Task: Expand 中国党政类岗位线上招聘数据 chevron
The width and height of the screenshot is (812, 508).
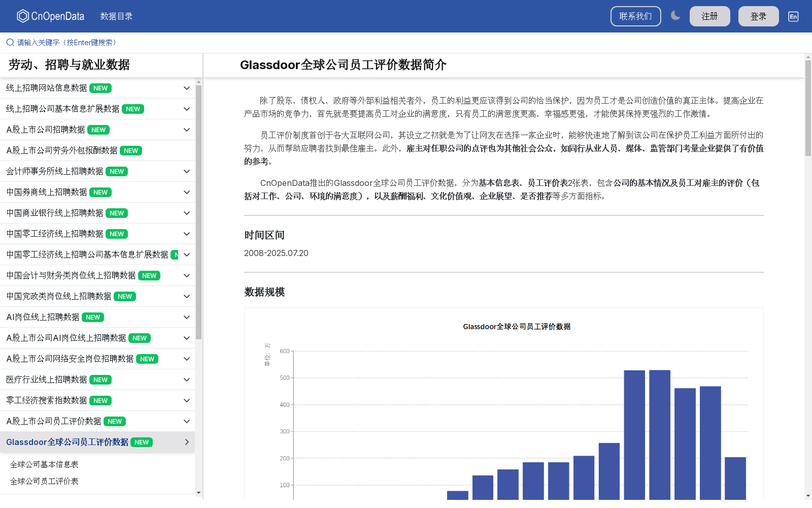Action: click(186, 296)
